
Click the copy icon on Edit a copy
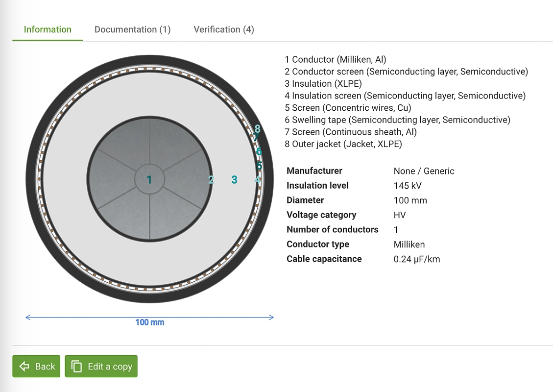pyautogui.click(x=76, y=366)
